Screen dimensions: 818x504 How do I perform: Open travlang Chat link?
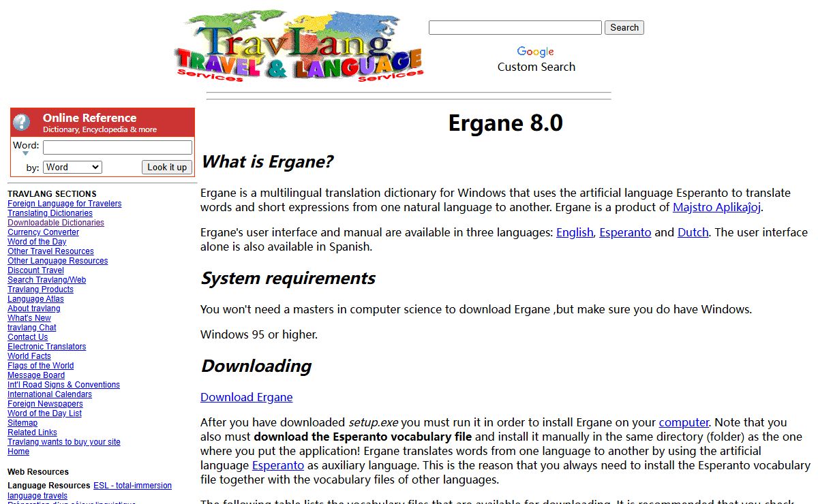click(32, 328)
